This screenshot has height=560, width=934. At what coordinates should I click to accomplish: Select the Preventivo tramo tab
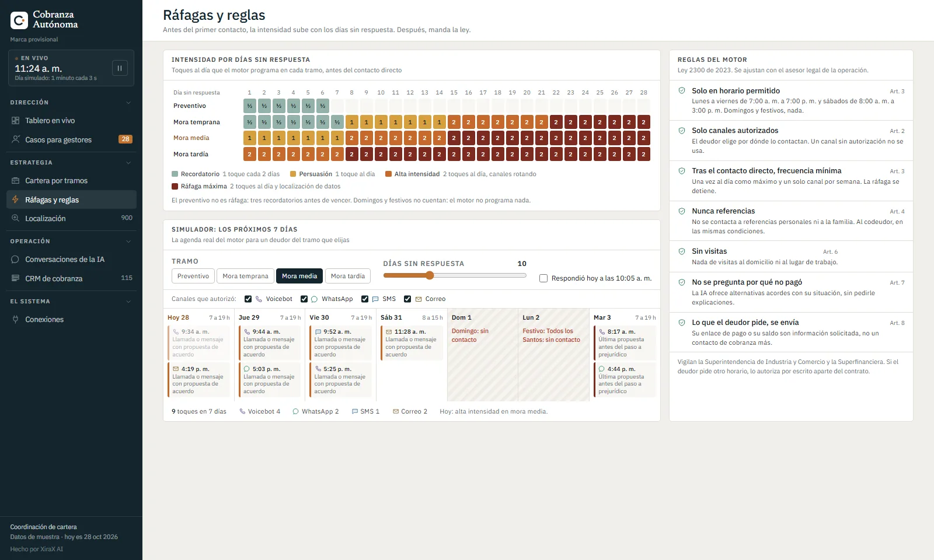click(193, 276)
